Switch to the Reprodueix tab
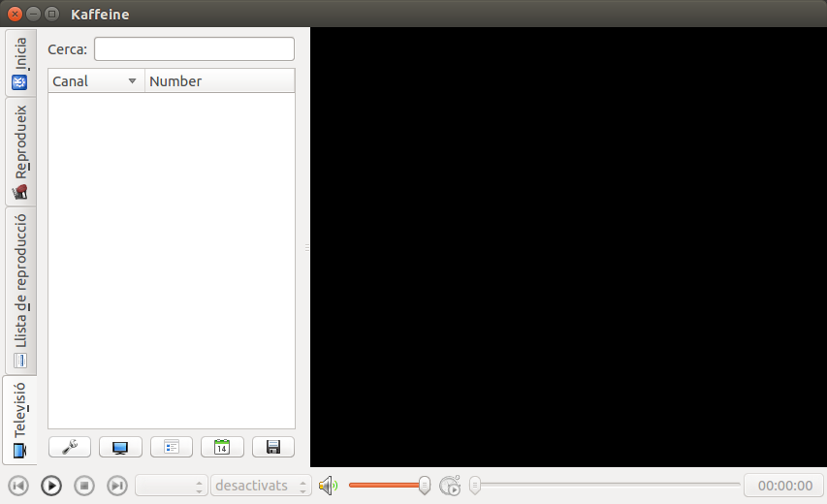The image size is (827, 504). coord(19,152)
